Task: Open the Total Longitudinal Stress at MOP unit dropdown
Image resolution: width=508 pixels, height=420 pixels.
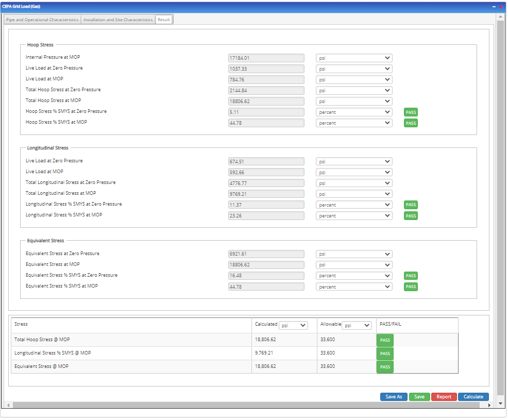Action: pos(353,193)
